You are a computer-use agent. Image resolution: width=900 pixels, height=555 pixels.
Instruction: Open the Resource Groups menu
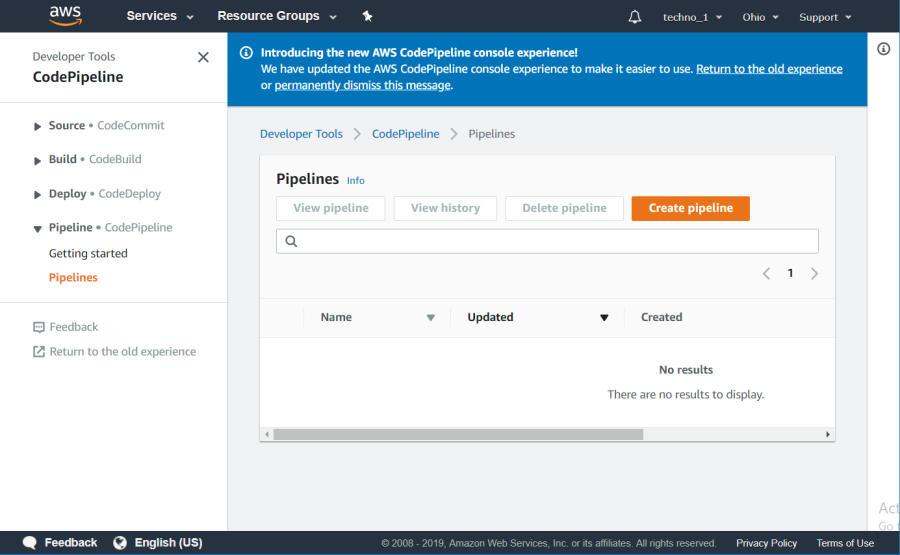click(277, 16)
